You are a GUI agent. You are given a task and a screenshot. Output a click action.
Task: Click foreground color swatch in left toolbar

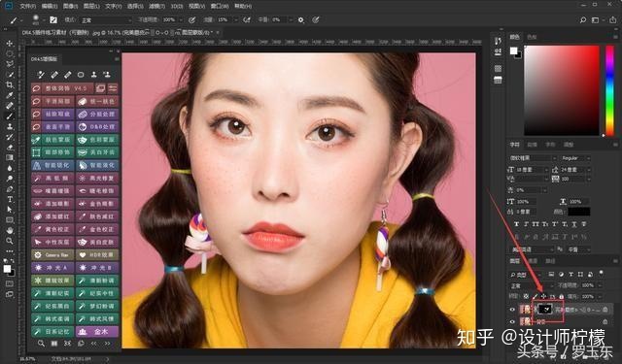coord(7,269)
